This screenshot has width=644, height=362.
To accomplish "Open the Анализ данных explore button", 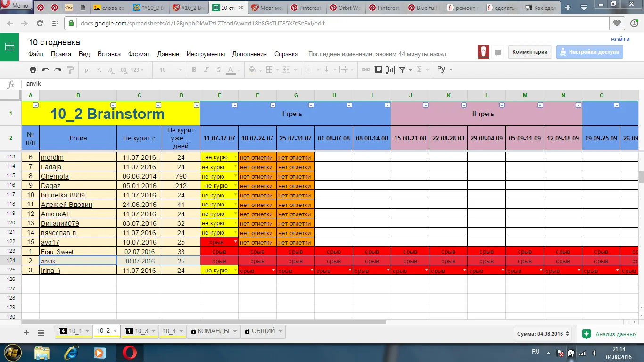I will click(x=610, y=334).
